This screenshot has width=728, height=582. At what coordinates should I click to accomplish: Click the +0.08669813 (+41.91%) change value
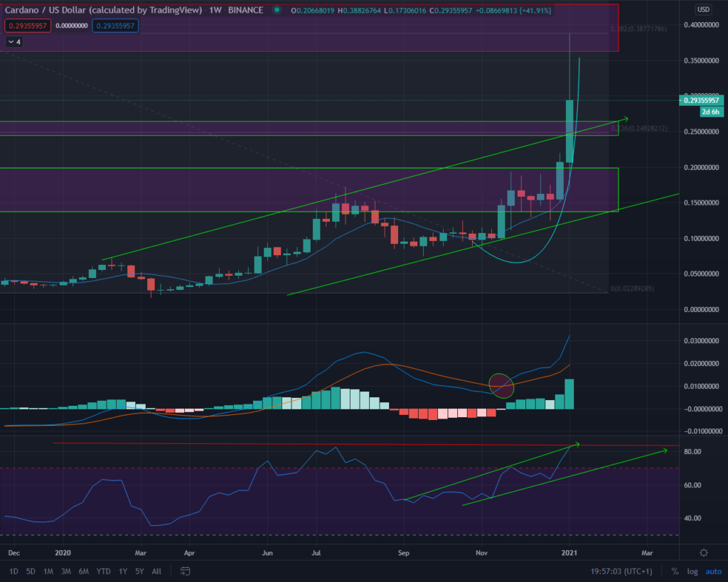[x=515, y=10]
